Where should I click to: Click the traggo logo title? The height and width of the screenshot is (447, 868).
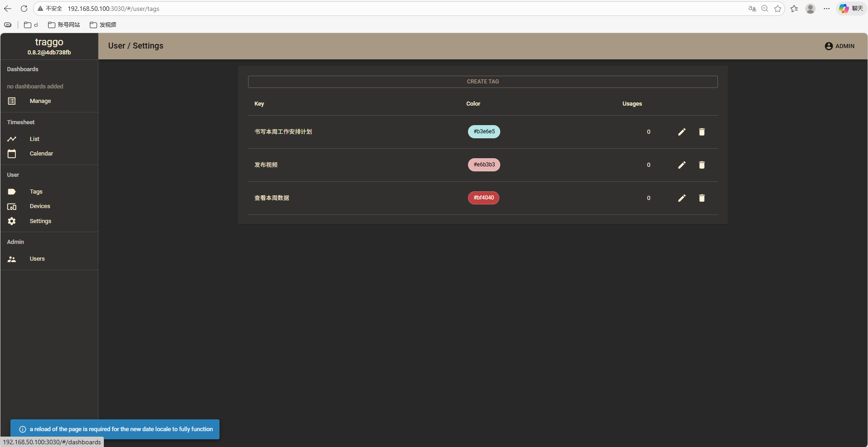(x=49, y=42)
